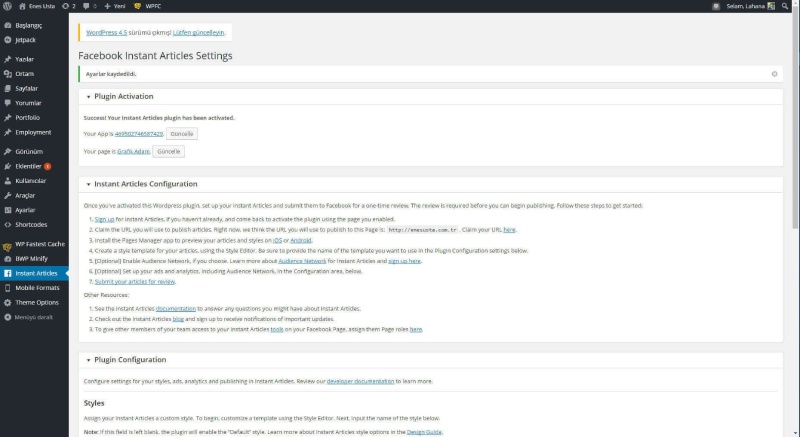This screenshot has width=800, height=437.
Task: Click the Eklentiler update count badge
Action: point(47,166)
